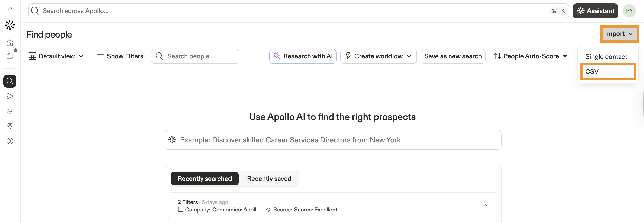Open the dollar-sign Deals icon
Screen dimensions: 644x223
pos(10,111)
